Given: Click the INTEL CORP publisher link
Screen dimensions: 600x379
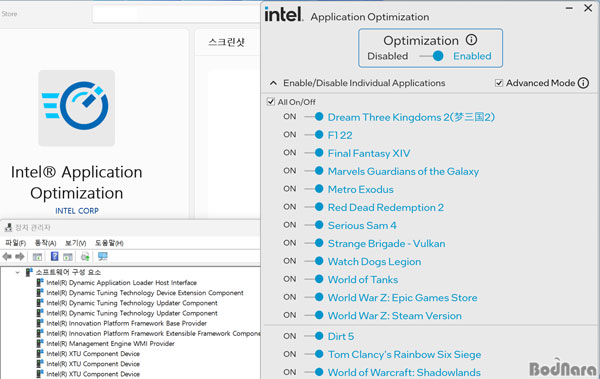Looking at the screenshot, I should (77, 211).
